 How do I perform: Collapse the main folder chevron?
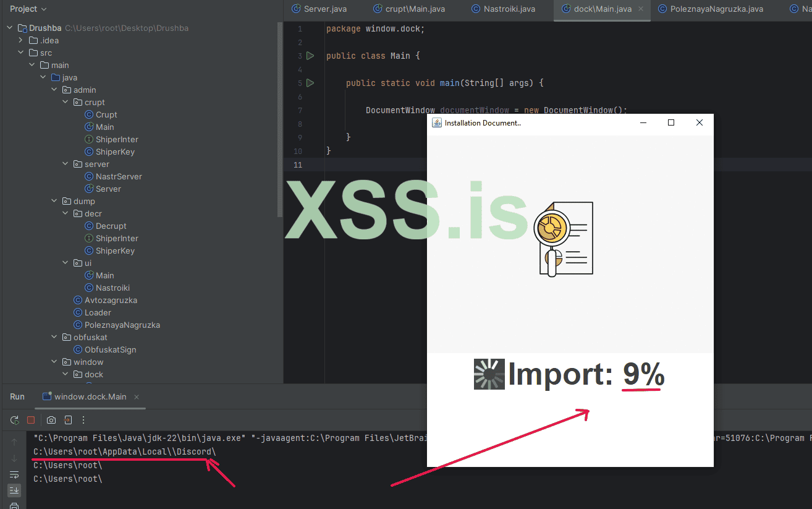click(33, 65)
